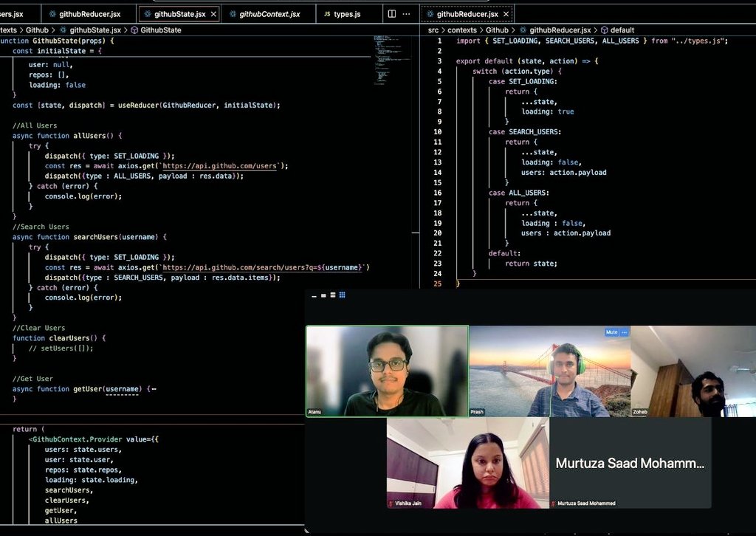Follow the api.github.com/search/users URL link

(x=263, y=267)
